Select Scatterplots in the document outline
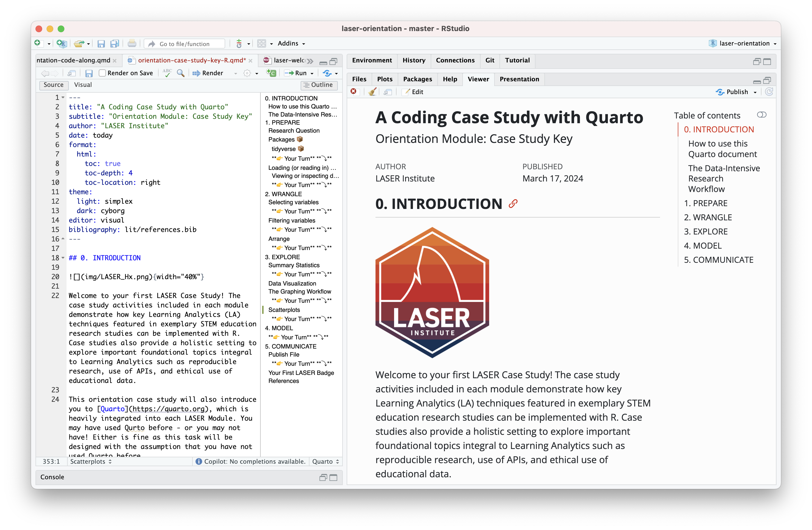Screen dimensions: 812x530 click(284, 310)
